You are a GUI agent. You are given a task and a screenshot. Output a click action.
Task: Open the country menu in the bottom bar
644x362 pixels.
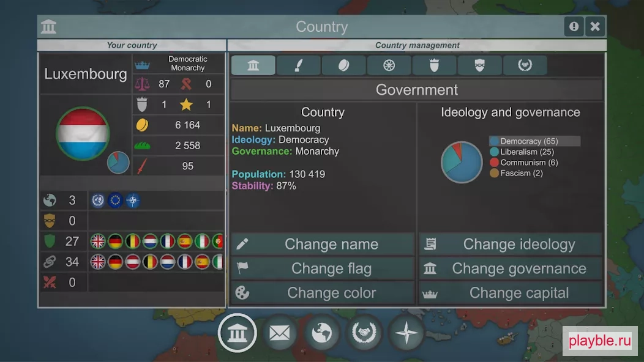pyautogui.click(x=237, y=333)
